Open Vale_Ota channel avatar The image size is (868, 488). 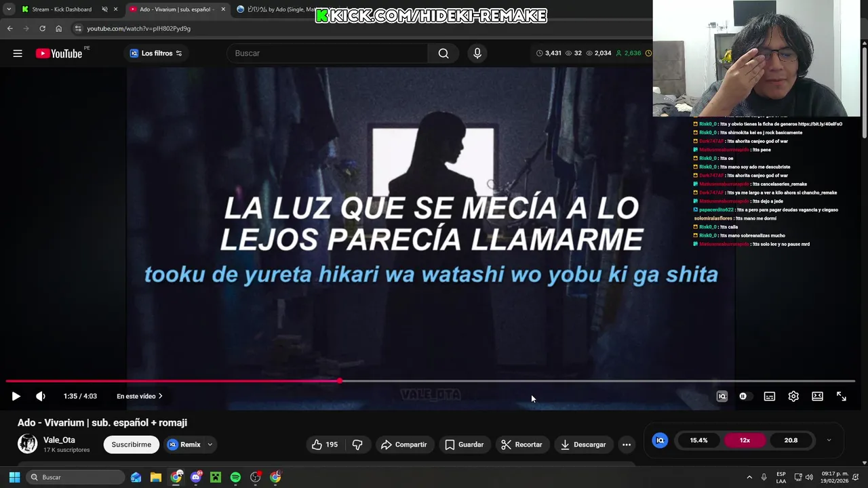pyautogui.click(x=27, y=444)
